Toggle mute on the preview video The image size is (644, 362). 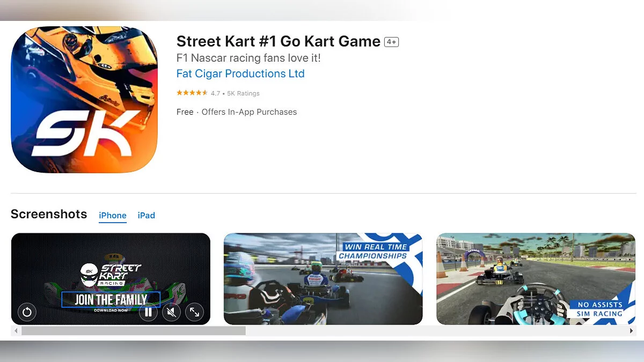(171, 312)
